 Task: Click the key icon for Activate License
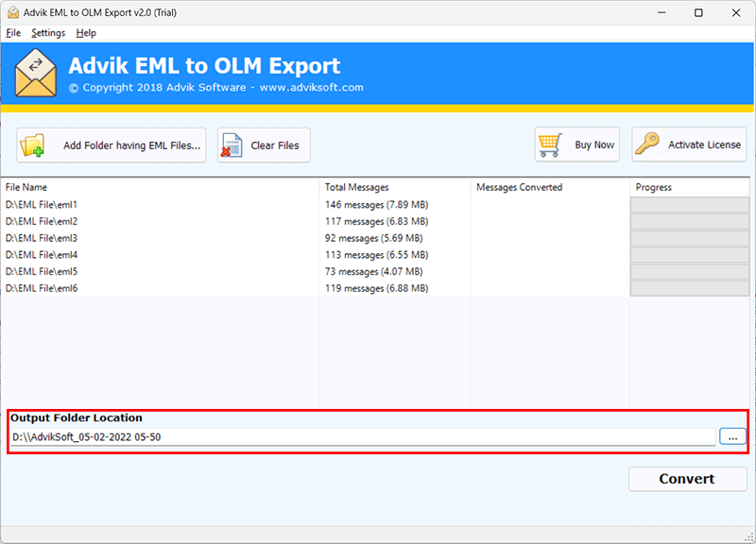pos(646,144)
